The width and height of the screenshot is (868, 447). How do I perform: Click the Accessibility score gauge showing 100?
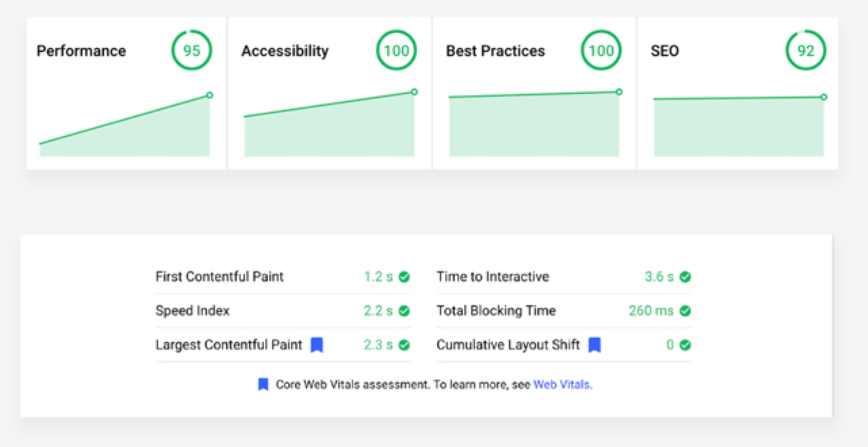(x=396, y=50)
